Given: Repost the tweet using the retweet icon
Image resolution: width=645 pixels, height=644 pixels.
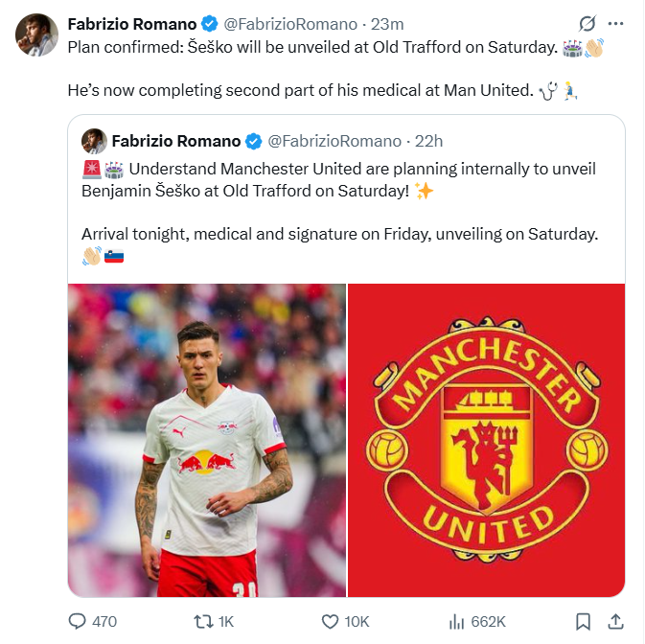Looking at the screenshot, I should click(x=203, y=621).
